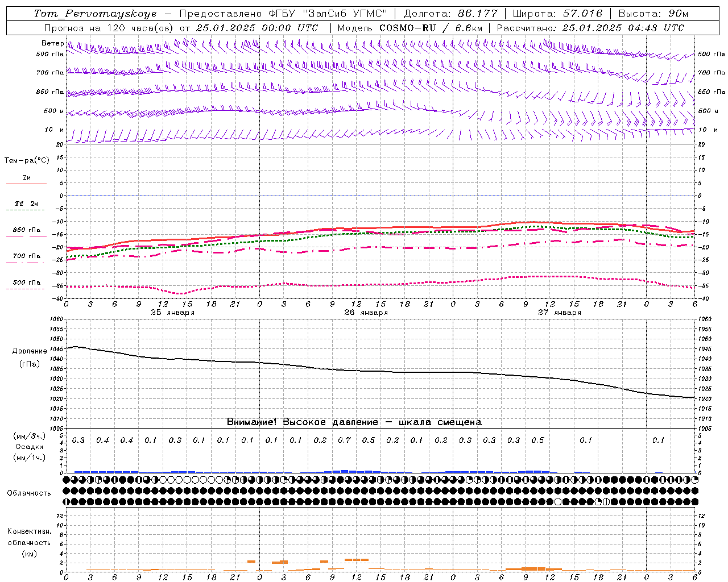Click the 27 января date label
728x582 pixels.
pos(559,313)
